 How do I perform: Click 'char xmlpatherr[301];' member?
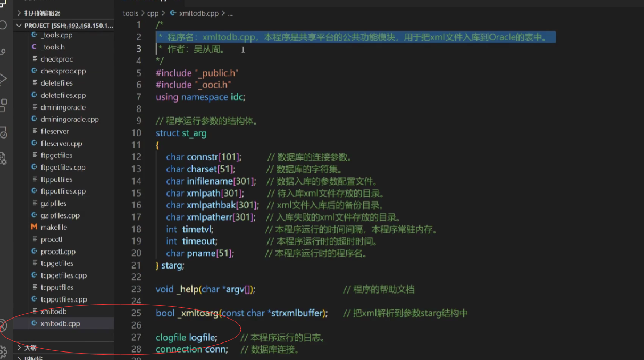click(x=212, y=217)
